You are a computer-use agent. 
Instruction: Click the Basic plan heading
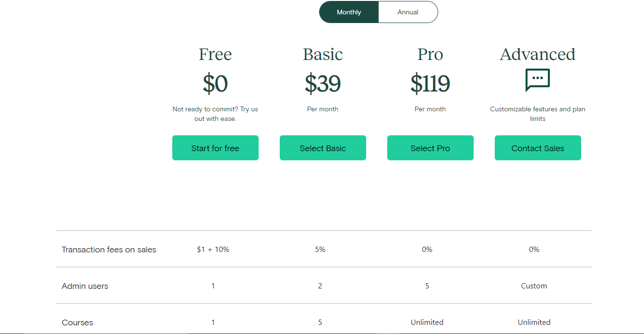(322, 54)
